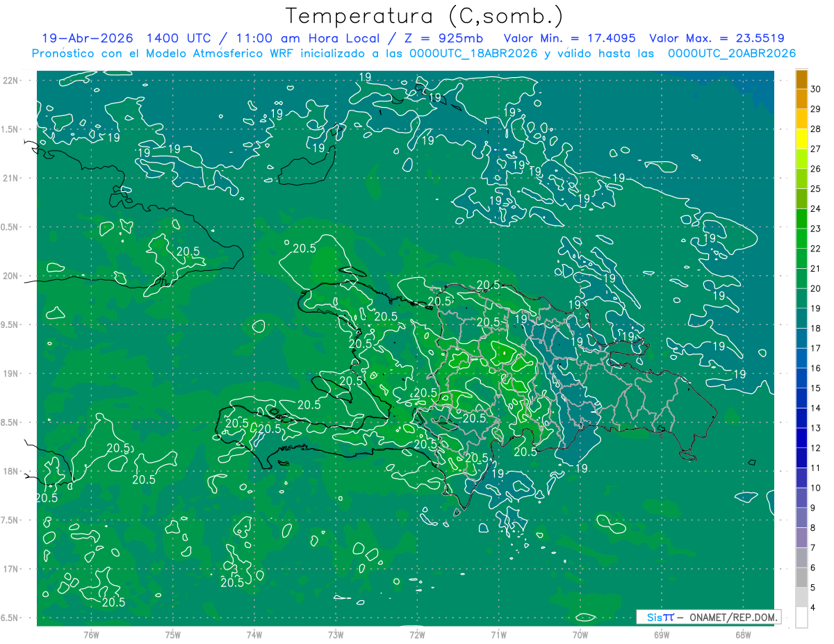Click the ONAMET/REP.DOM. label box
This screenshot has width=834, height=644.
(x=709, y=617)
